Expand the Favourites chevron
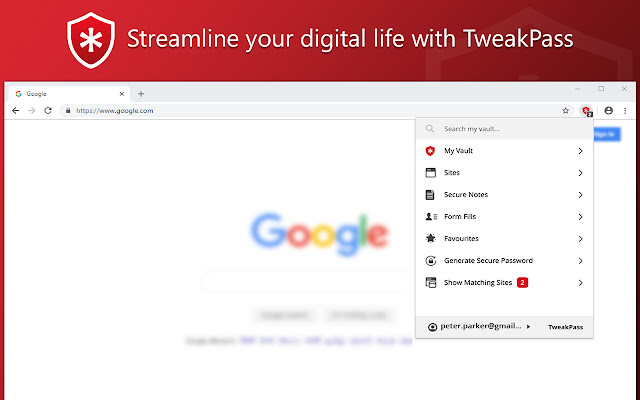The width and height of the screenshot is (640, 400). click(580, 239)
